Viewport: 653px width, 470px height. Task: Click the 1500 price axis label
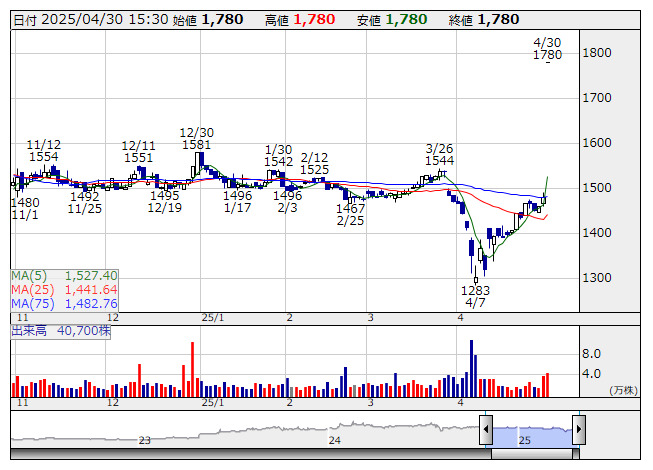[x=597, y=188]
